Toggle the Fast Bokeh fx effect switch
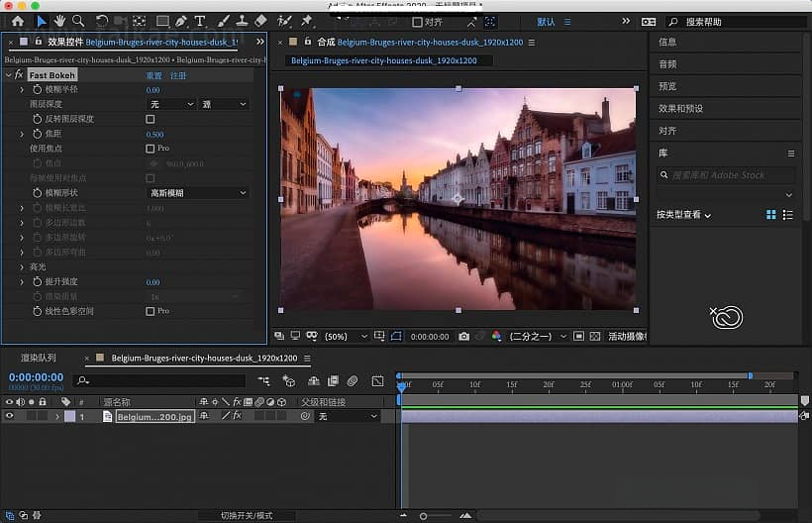 click(x=19, y=75)
